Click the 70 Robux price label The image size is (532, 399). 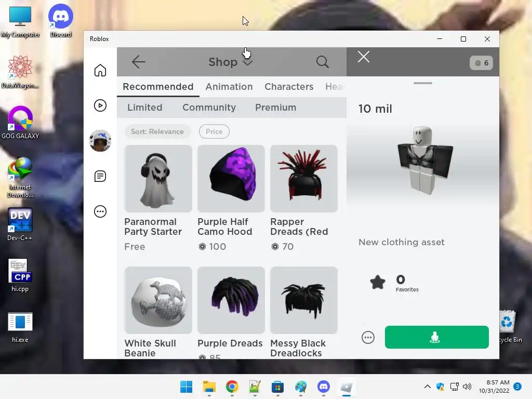(x=282, y=246)
